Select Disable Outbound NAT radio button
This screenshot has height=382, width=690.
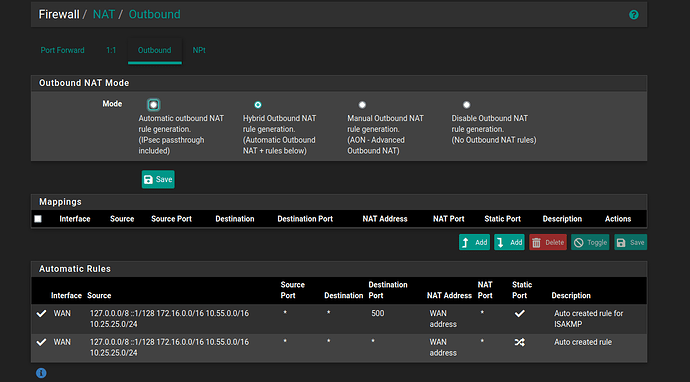click(x=466, y=105)
